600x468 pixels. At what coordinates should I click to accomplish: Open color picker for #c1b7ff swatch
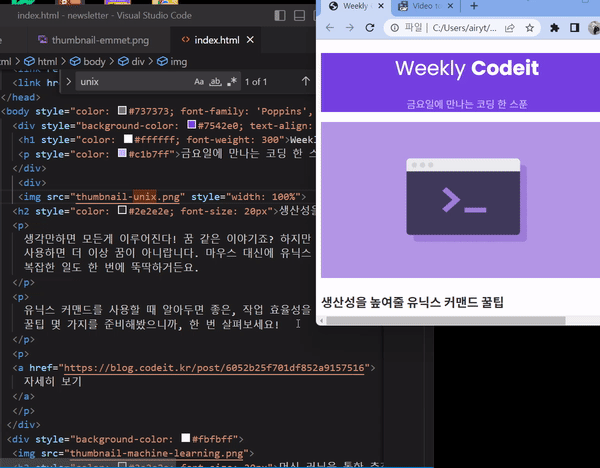point(122,153)
